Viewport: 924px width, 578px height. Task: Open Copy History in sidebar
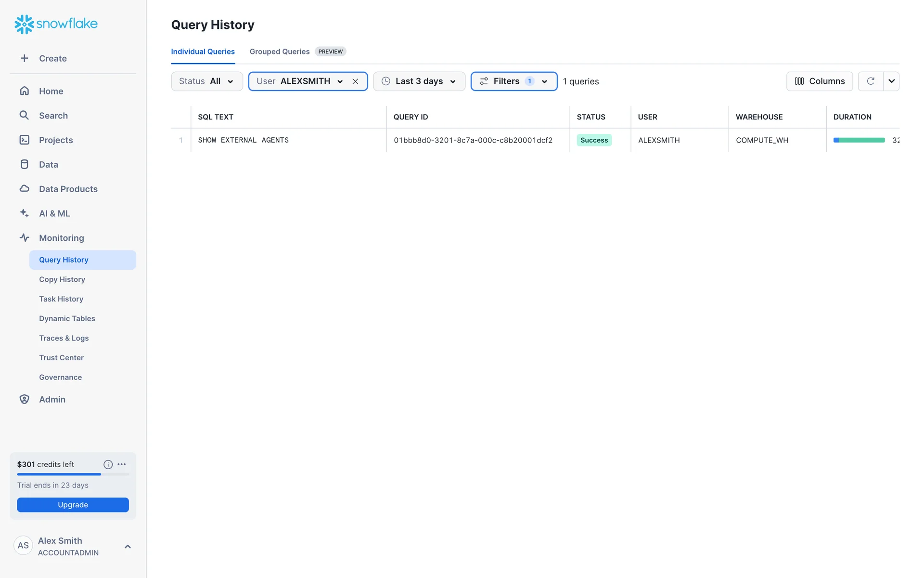(62, 279)
